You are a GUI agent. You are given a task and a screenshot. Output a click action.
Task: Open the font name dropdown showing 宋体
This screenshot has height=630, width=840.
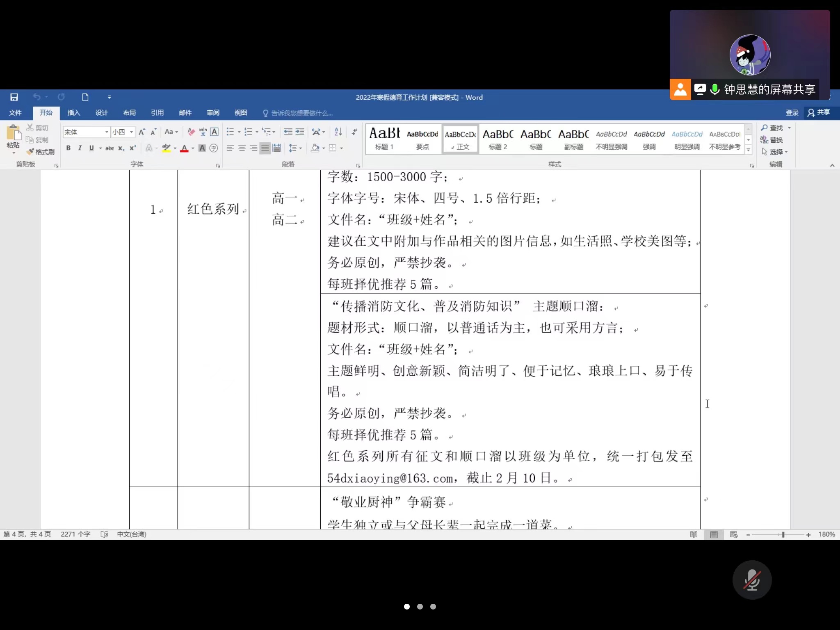pos(107,132)
